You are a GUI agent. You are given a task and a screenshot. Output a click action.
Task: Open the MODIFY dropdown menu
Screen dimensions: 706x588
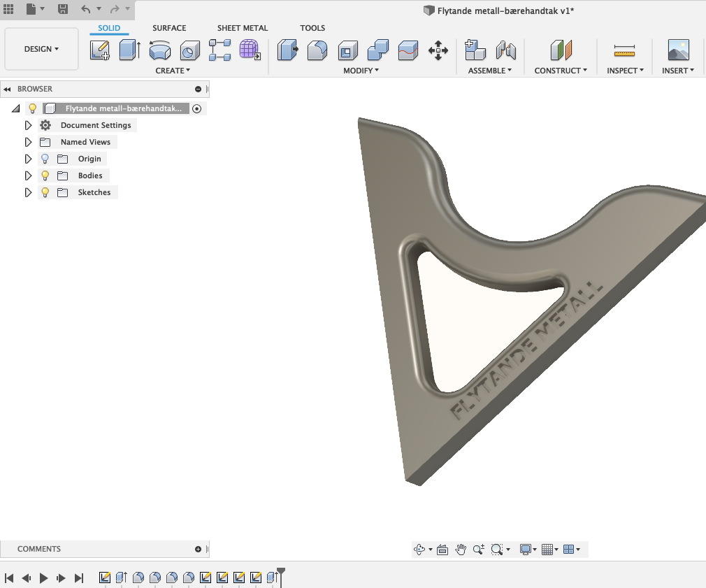361,71
